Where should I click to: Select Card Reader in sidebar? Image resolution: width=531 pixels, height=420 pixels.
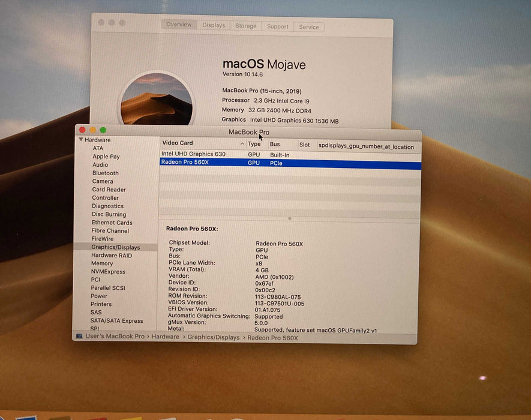pos(109,190)
